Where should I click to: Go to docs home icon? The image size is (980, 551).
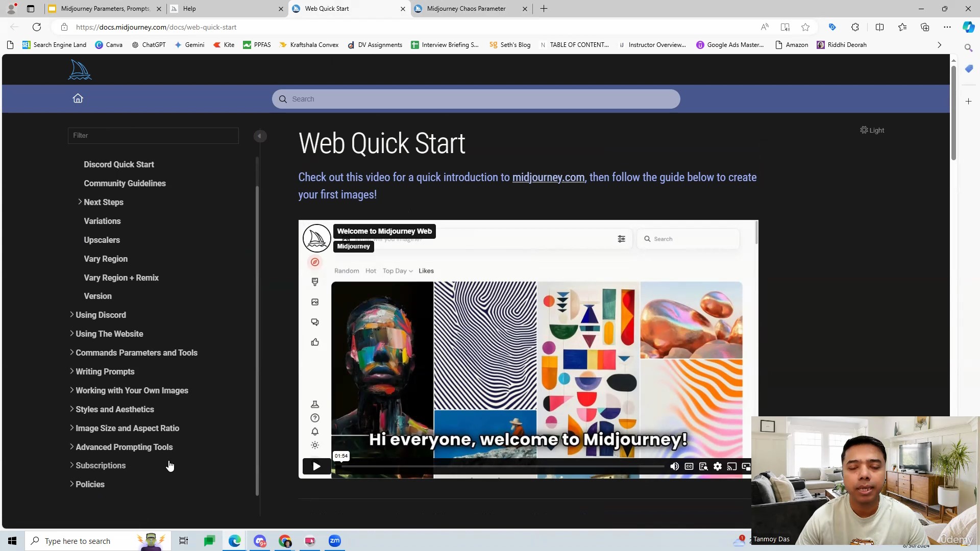pos(78,98)
